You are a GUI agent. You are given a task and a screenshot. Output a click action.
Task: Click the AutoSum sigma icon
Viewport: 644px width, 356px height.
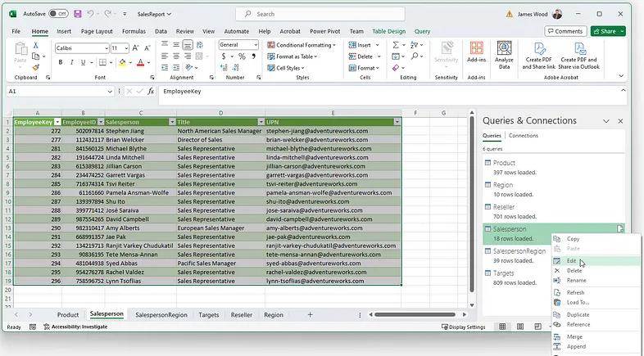tap(396, 45)
